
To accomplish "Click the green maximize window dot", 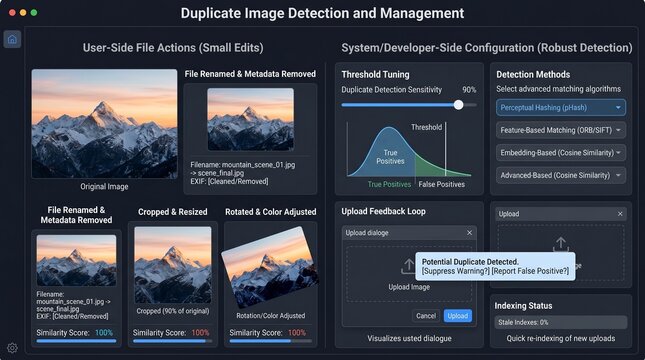I will 34,13.
